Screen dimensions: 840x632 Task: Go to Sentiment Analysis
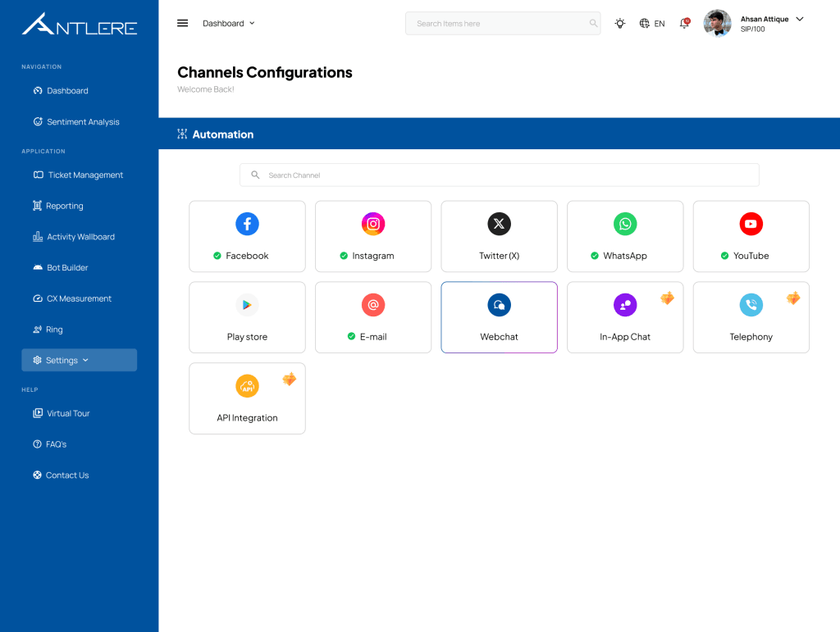click(x=76, y=122)
